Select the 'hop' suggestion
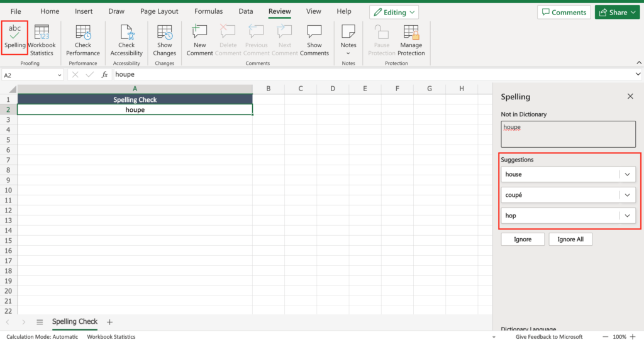 point(560,216)
